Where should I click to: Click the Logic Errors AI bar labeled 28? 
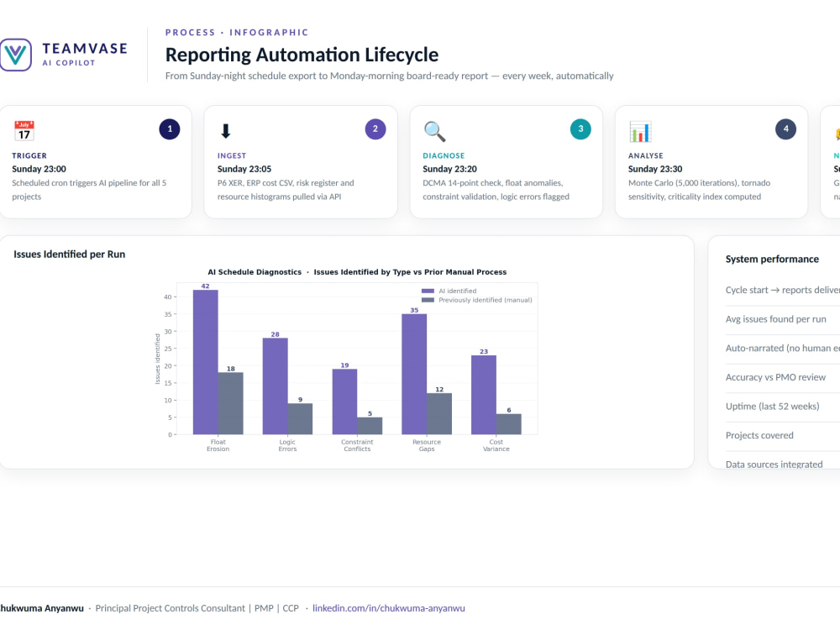pos(275,386)
